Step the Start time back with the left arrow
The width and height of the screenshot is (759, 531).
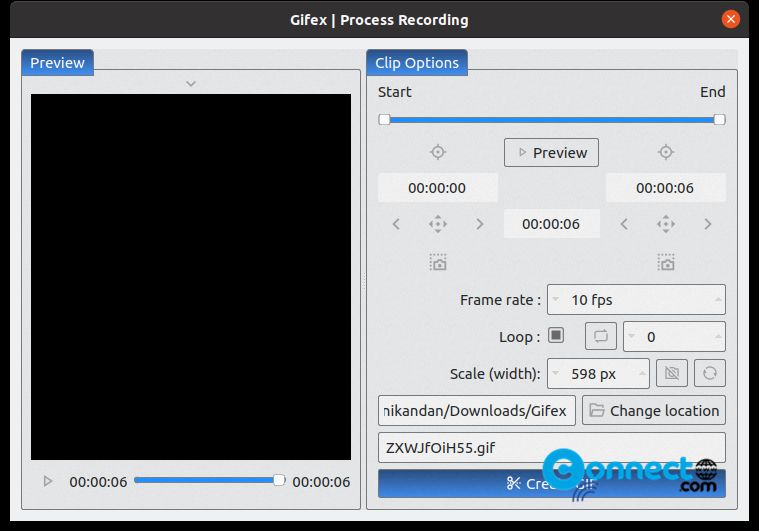(396, 224)
